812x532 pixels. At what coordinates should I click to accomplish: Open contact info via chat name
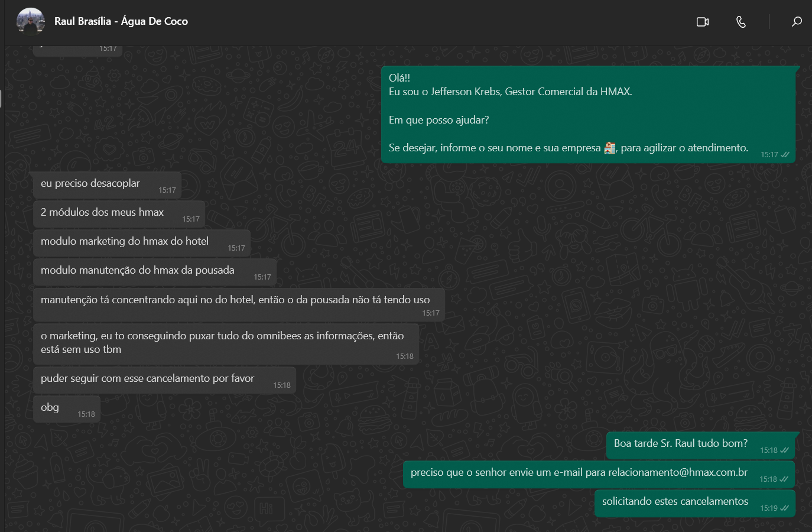(121, 21)
